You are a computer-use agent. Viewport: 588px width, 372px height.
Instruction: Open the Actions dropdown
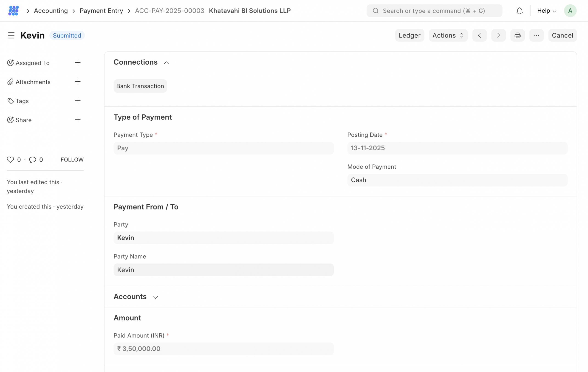pos(448,35)
